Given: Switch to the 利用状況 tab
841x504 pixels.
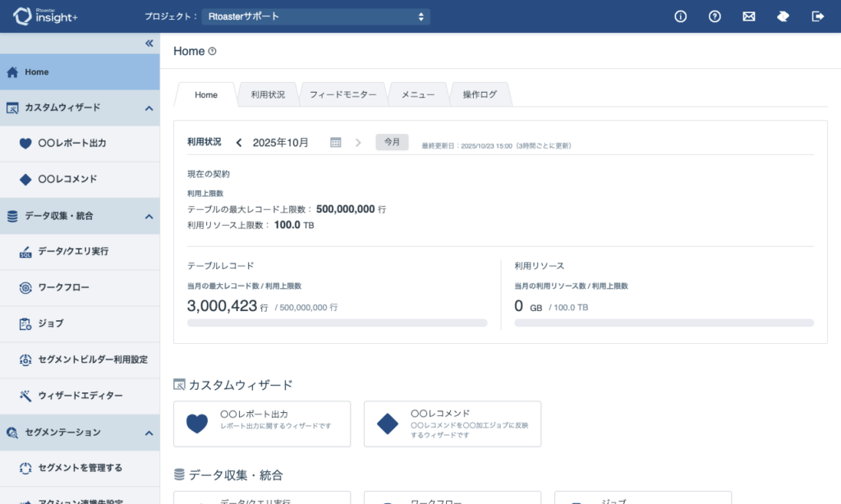Looking at the screenshot, I should click(268, 95).
